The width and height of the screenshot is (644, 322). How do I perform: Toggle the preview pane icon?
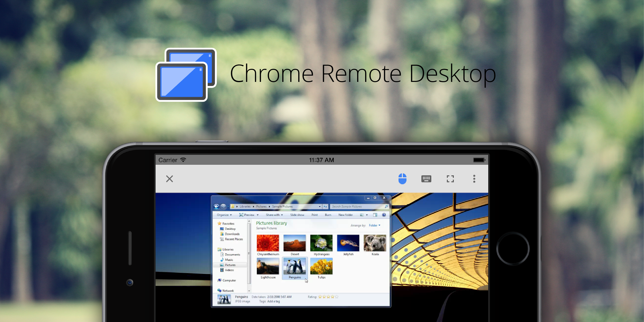(375, 215)
